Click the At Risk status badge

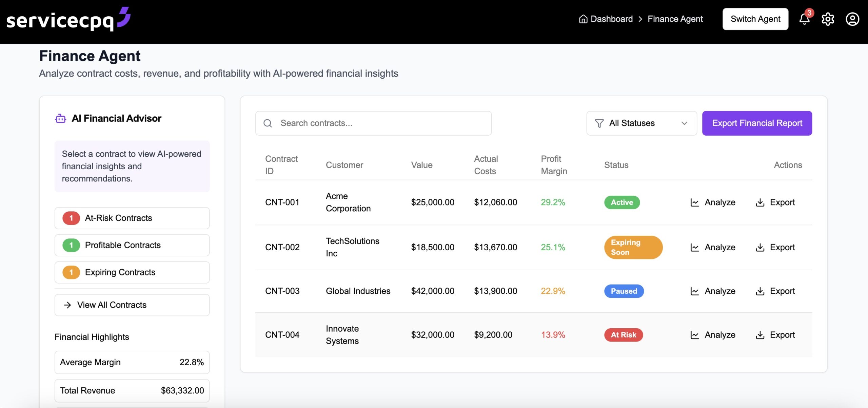(624, 335)
